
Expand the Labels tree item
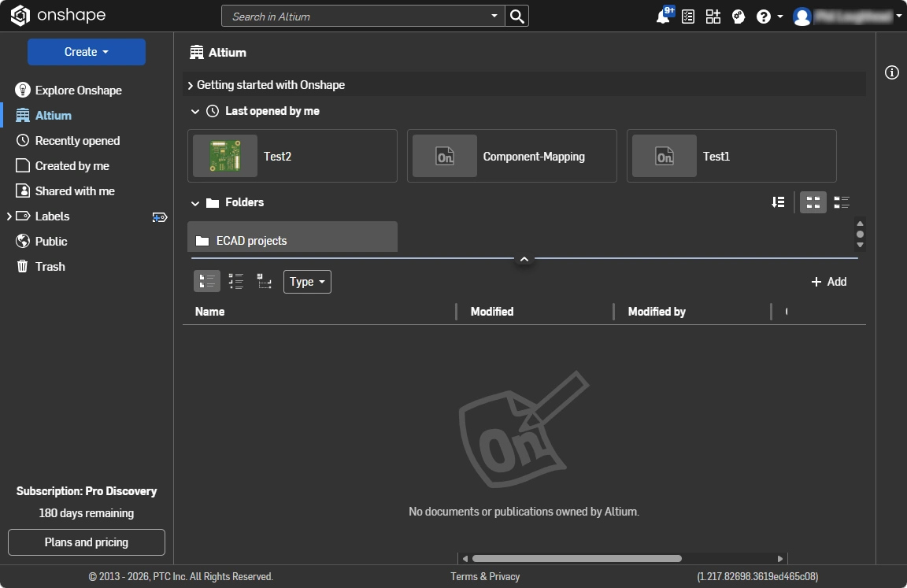9,216
